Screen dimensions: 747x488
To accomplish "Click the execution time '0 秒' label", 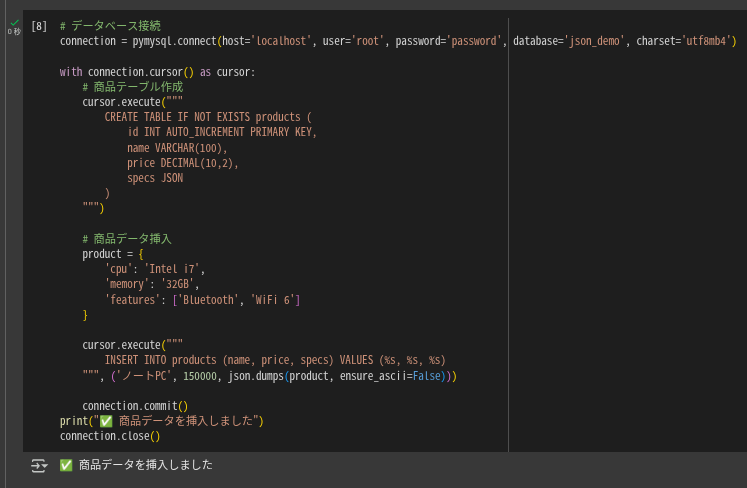I will [x=14, y=32].
